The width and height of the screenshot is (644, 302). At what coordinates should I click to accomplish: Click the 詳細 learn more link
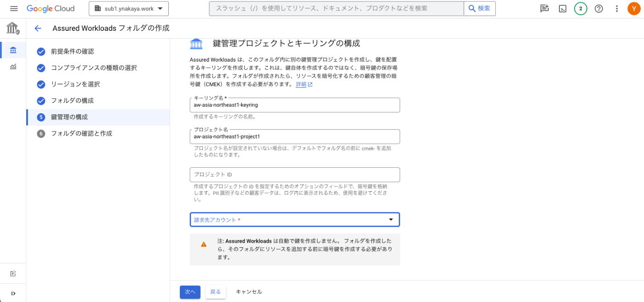304,85
